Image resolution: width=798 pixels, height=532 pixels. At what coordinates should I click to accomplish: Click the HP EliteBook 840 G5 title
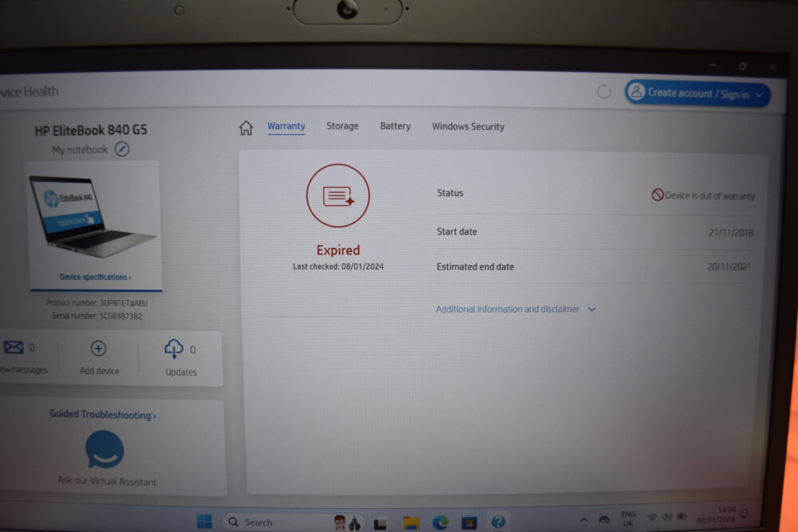91,130
